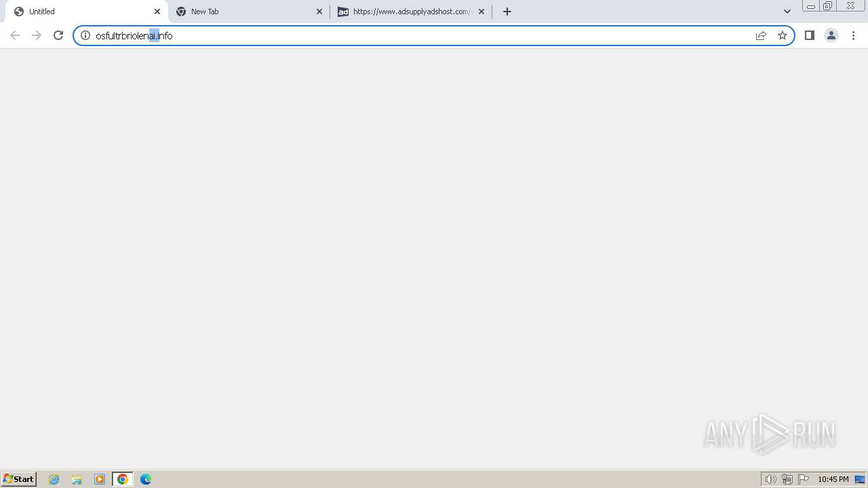The height and width of the screenshot is (488, 868).
Task: Open network status tray icon
Action: 787,479
